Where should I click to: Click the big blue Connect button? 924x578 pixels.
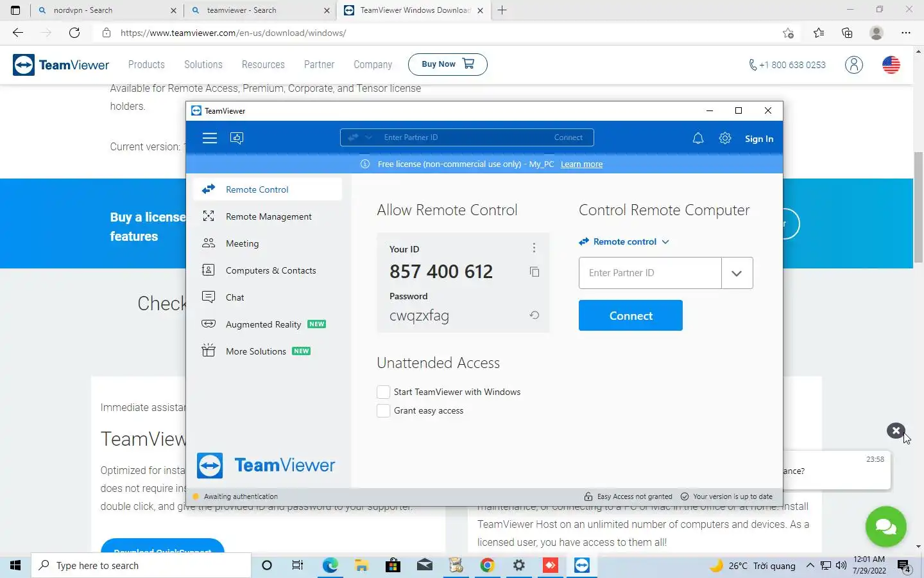tap(631, 315)
